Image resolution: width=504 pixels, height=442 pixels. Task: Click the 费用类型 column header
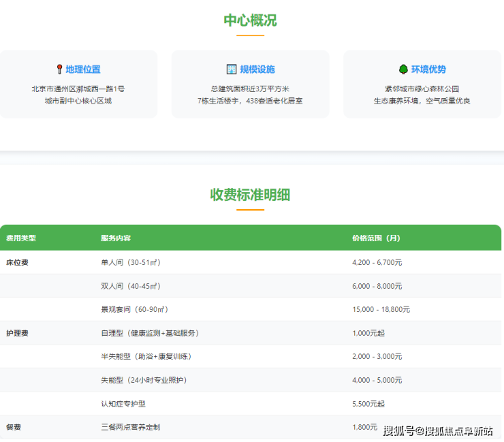(x=21, y=238)
